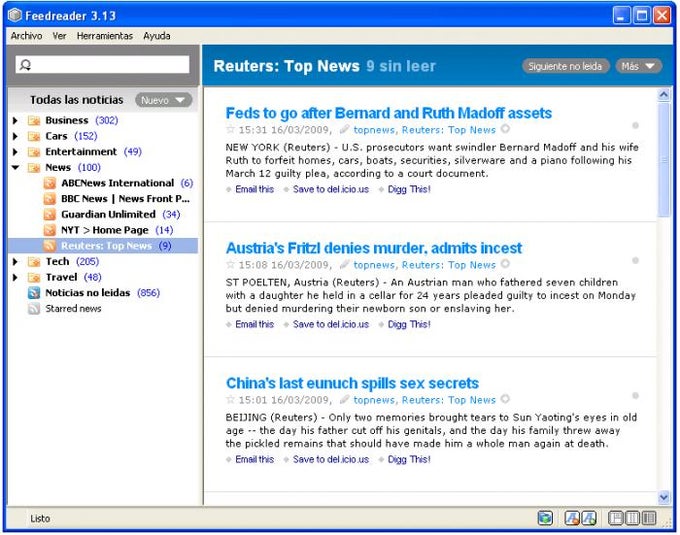
Task: Click the Feedreader app icon in title bar
Action: pos(15,16)
